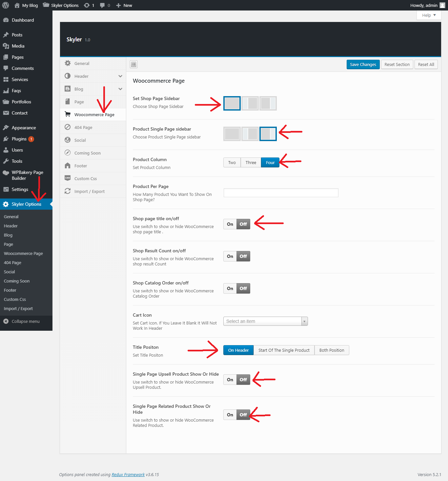
Task: Click the Users person icon
Action: [x=6, y=150]
